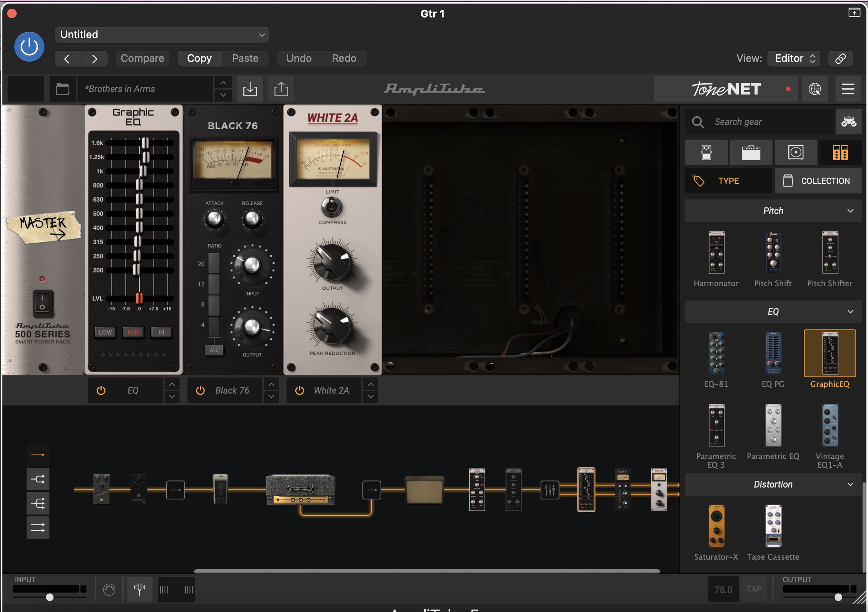
Task: Click the Black 76 ALL ratio button
Action: click(x=214, y=350)
